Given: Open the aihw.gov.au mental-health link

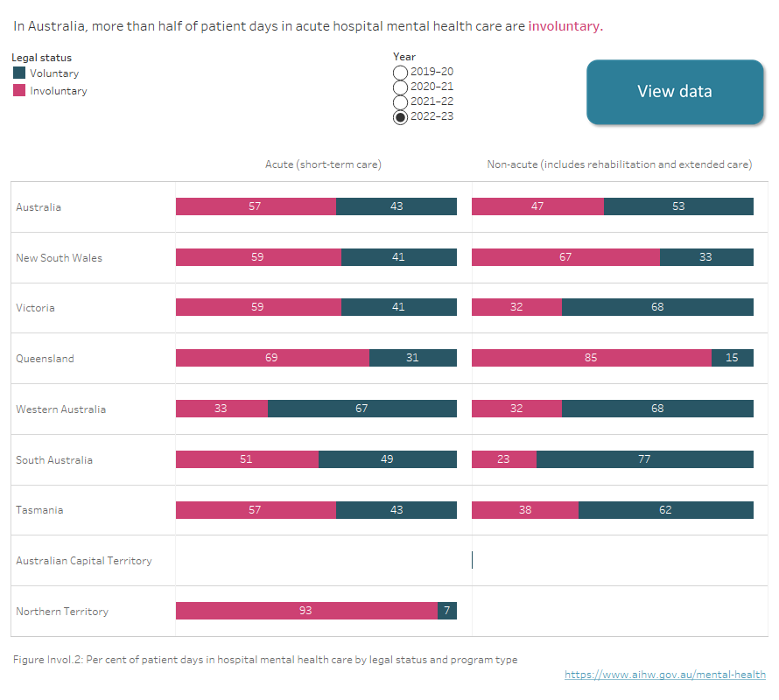Looking at the screenshot, I should (665, 675).
